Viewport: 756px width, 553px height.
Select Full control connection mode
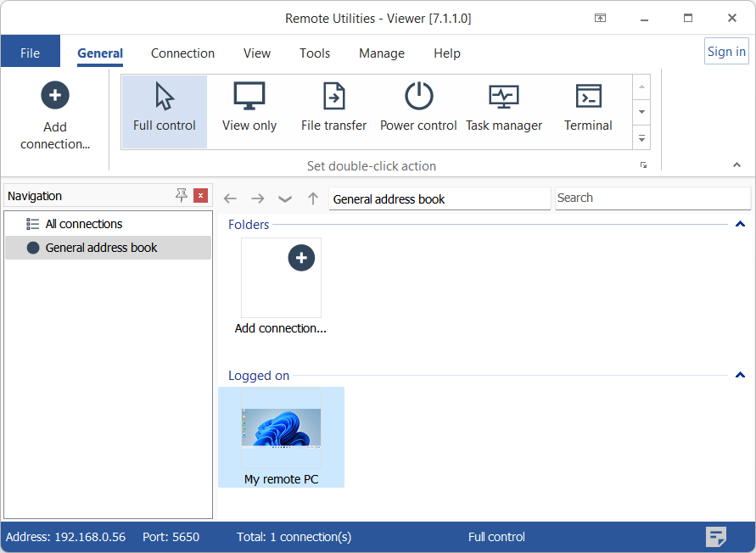point(164,109)
